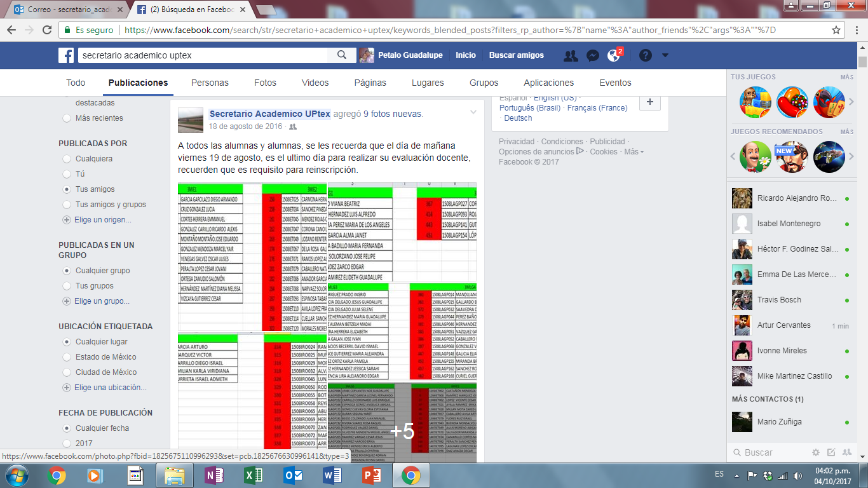The image size is (868, 488).
Task: Open spaceship recommended game icon
Action: click(829, 157)
